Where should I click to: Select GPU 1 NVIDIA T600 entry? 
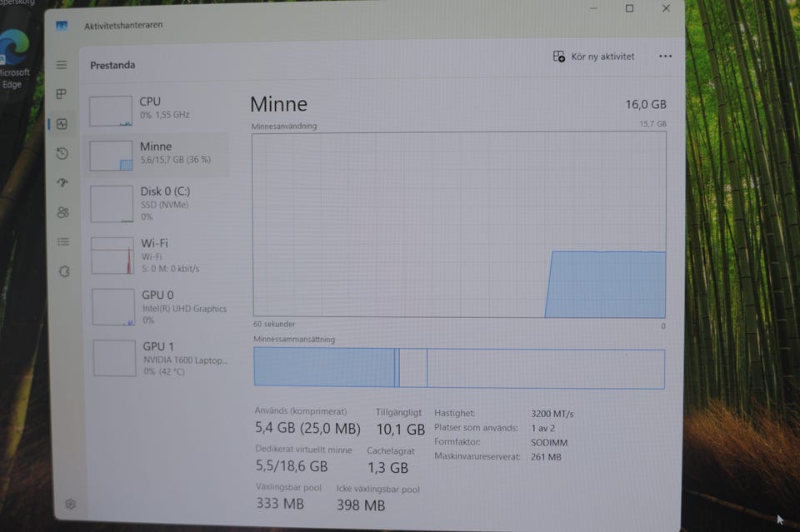point(160,358)
